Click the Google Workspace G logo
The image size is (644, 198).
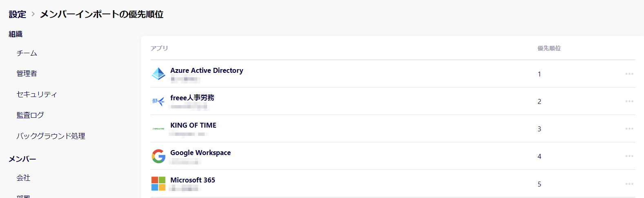pos(158,156)
